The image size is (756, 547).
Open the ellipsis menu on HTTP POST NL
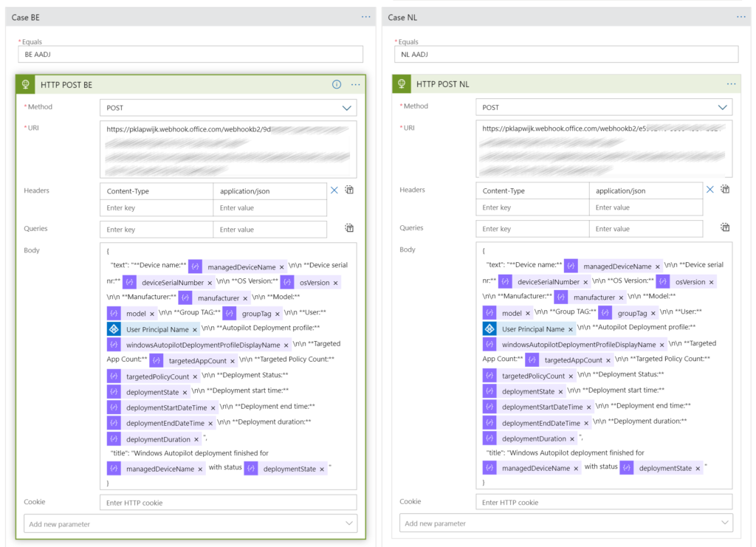tap(731, 84)
